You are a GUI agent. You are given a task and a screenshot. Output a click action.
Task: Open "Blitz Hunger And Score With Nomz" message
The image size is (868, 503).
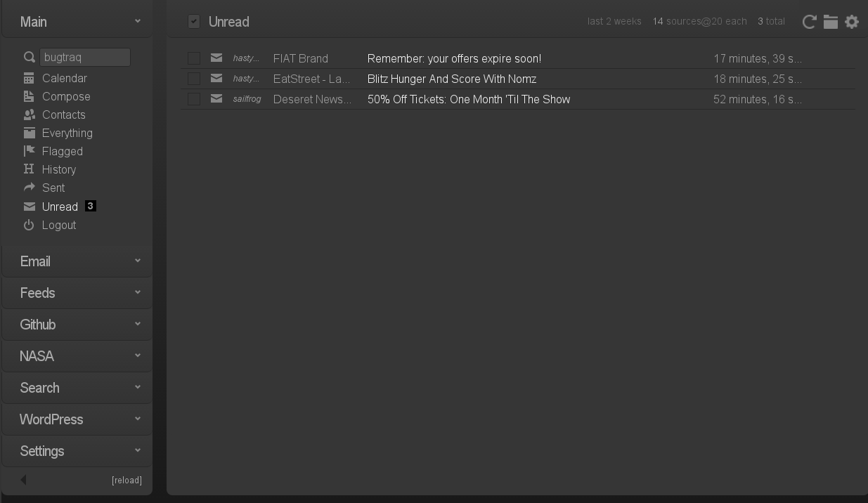(451, 79)
